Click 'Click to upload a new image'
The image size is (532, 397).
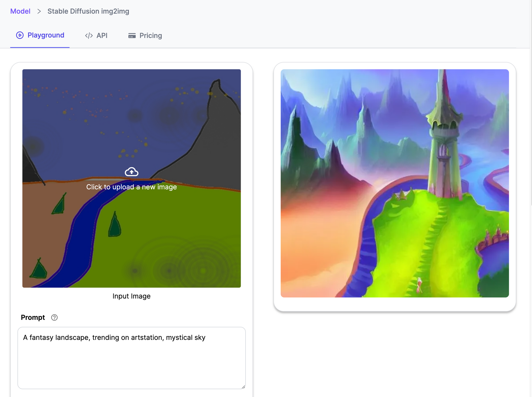click(x=131, y=187)
